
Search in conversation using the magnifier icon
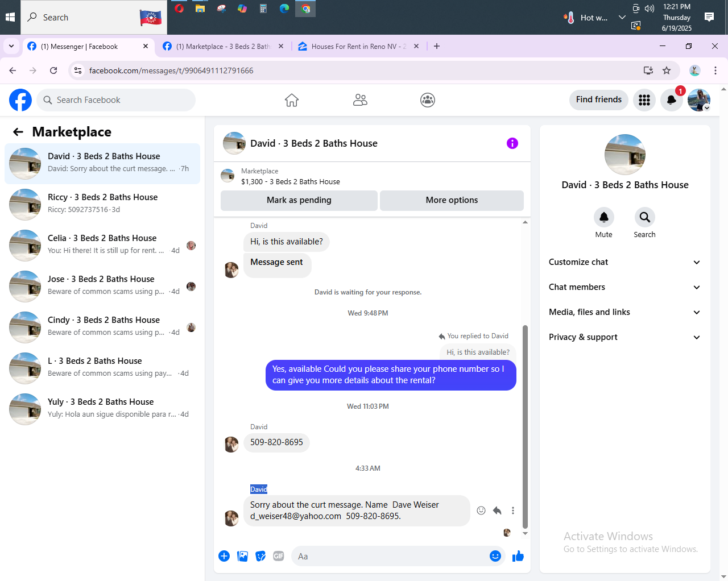pos(644,217)
